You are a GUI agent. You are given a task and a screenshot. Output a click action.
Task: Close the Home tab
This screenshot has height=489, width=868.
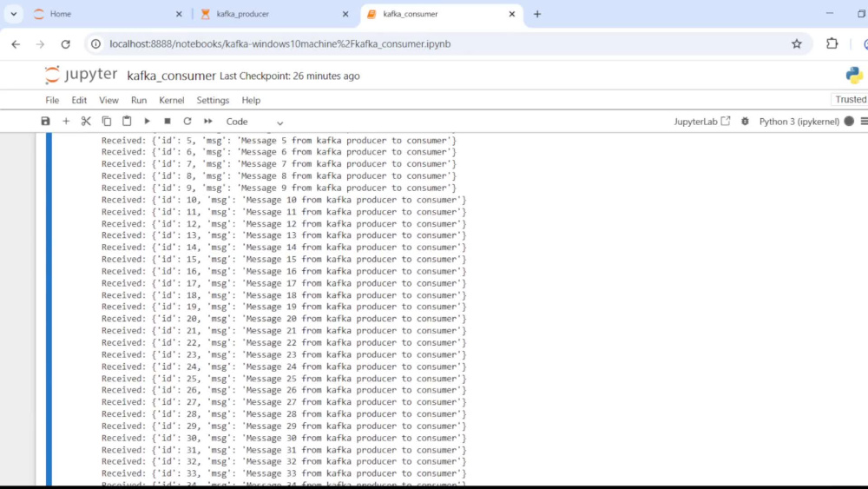[x=179, y=14]
